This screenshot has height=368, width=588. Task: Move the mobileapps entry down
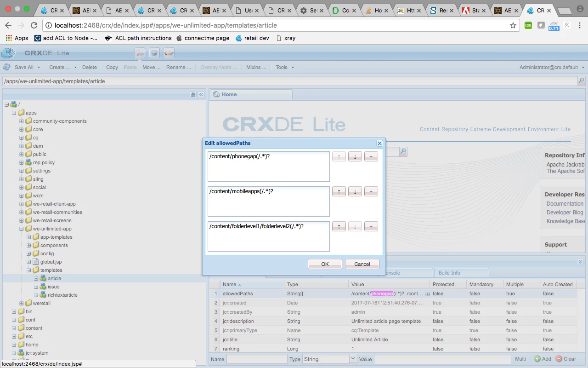(x=355, y=191)
